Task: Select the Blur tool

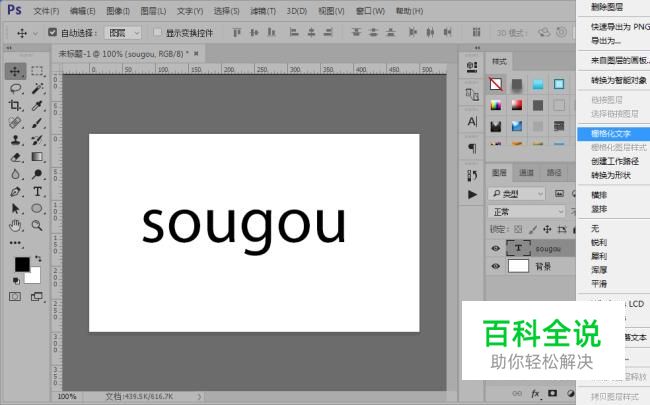Action: (15, 174)
